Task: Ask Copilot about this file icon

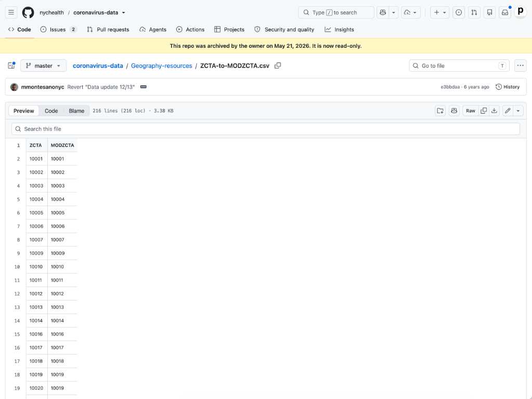Action: tap(454, 111)
